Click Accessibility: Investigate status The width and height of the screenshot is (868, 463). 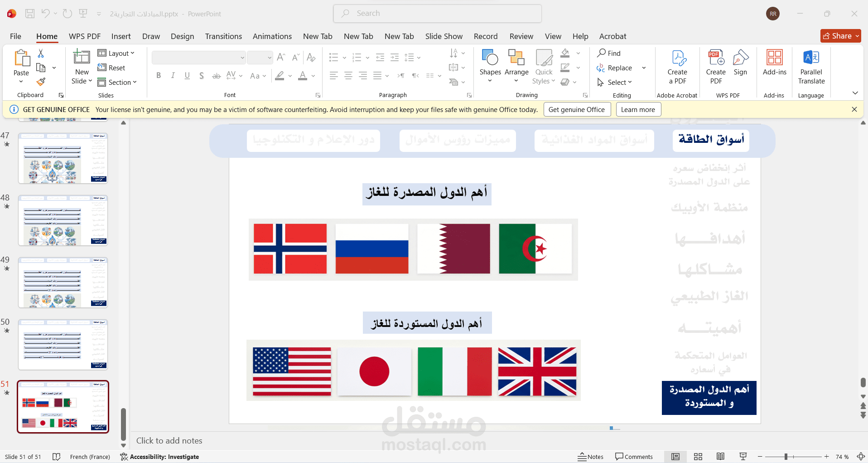point(159,457)
